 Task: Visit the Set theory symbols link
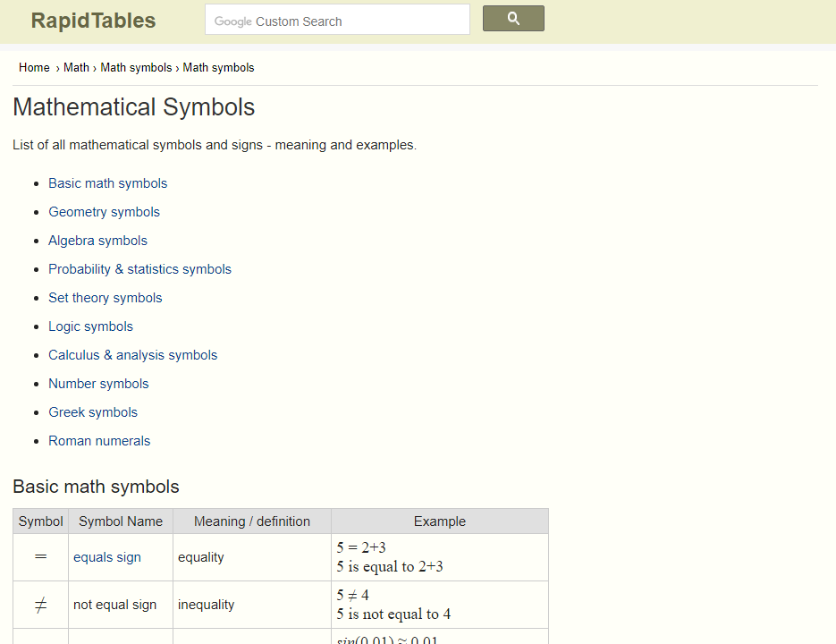coord(105,298)
